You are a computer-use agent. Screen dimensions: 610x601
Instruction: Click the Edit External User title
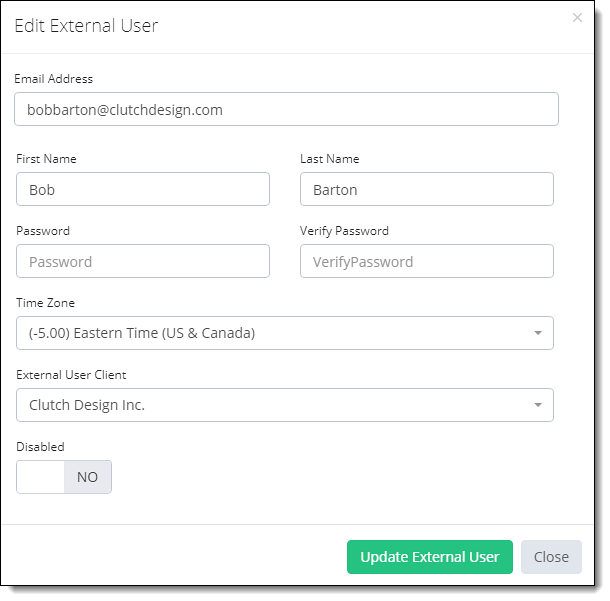86,26
